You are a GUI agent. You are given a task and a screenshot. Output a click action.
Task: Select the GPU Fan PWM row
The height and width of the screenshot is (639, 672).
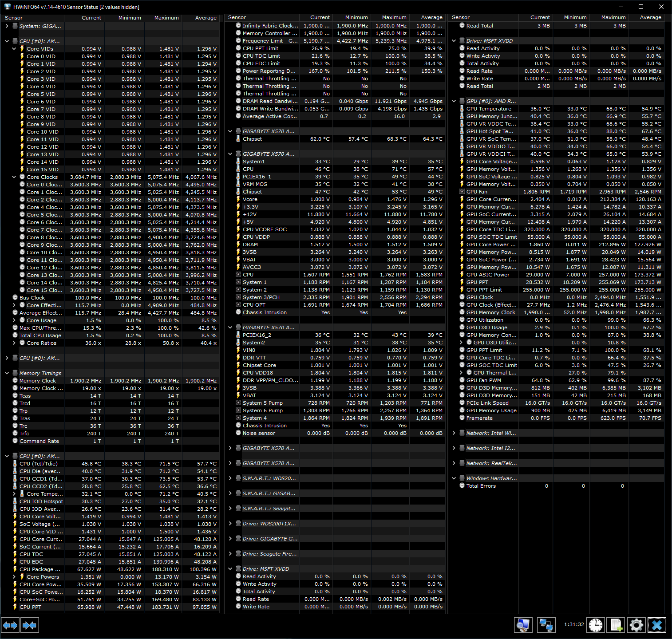557,380
